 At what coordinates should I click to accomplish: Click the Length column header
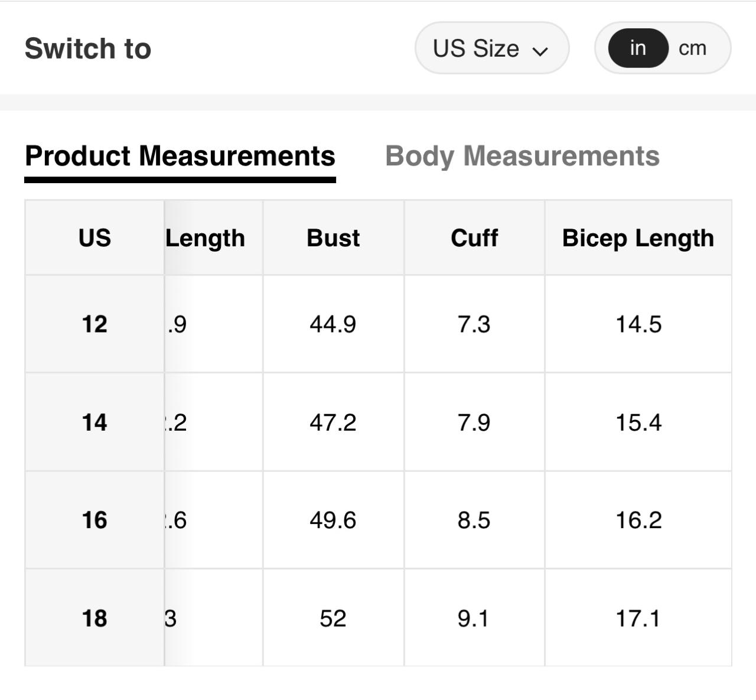point(206,238)
